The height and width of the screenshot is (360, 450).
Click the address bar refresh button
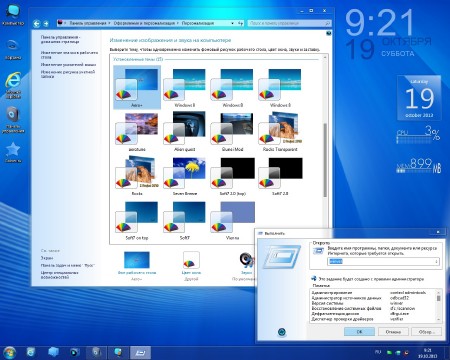coord(241,23)
